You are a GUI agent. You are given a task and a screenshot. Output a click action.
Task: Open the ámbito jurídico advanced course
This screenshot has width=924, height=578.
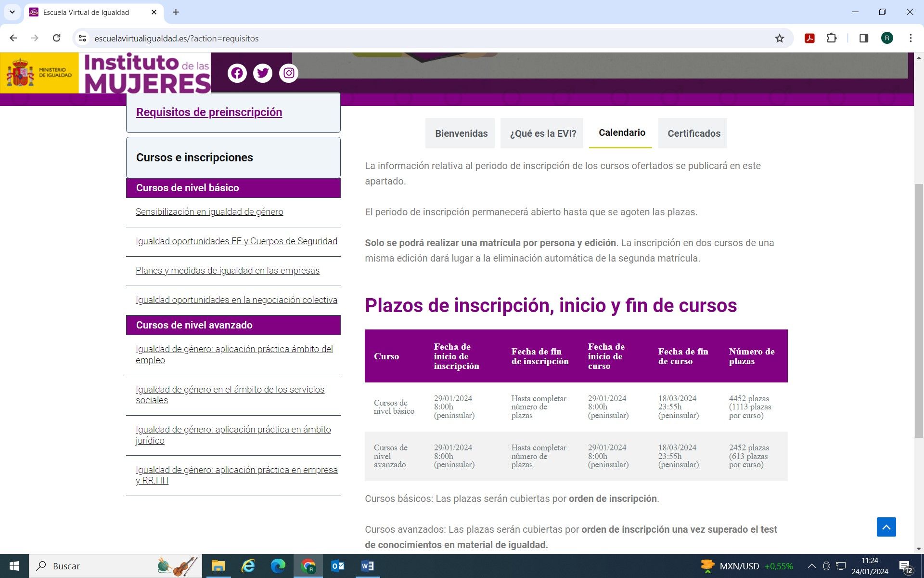point(233,435)
